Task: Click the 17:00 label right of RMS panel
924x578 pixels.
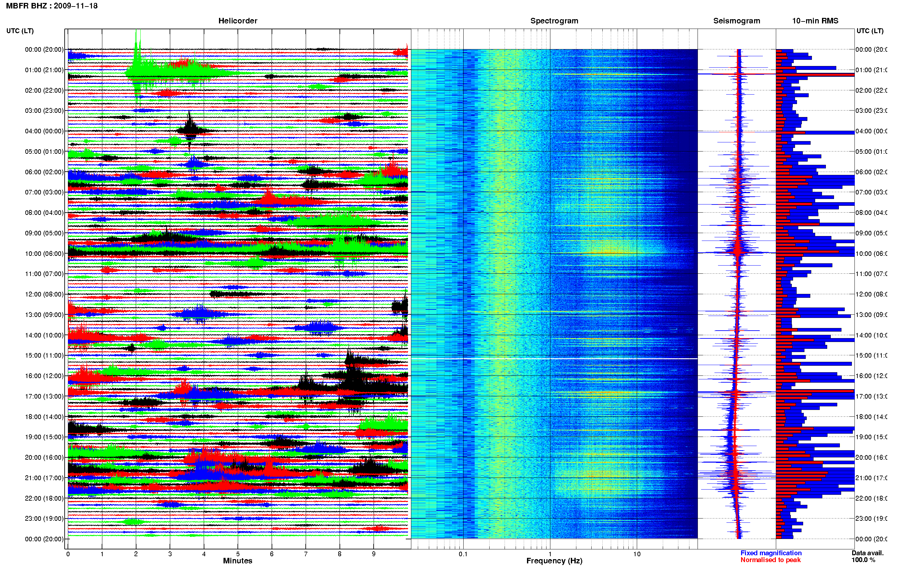Action: pos(871,396)
